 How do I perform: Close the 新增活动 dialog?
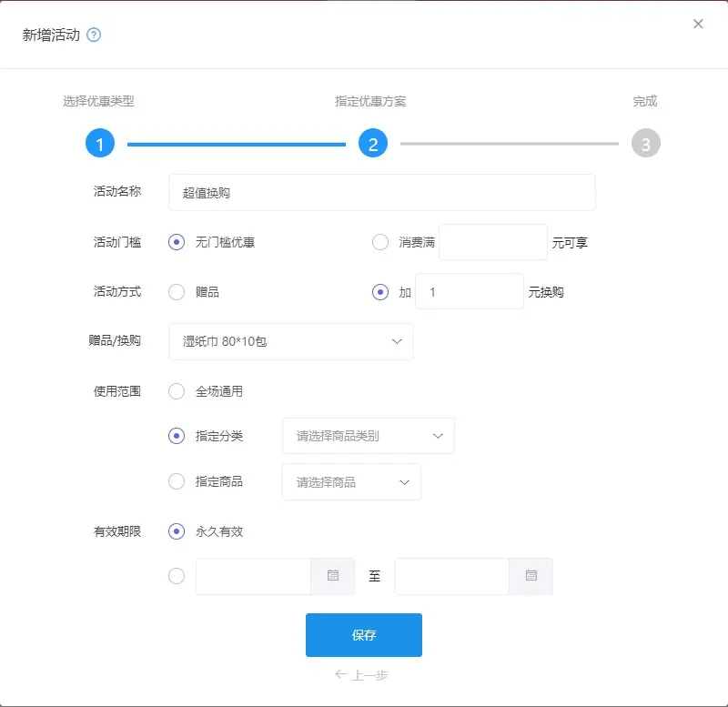pos(698,25)
